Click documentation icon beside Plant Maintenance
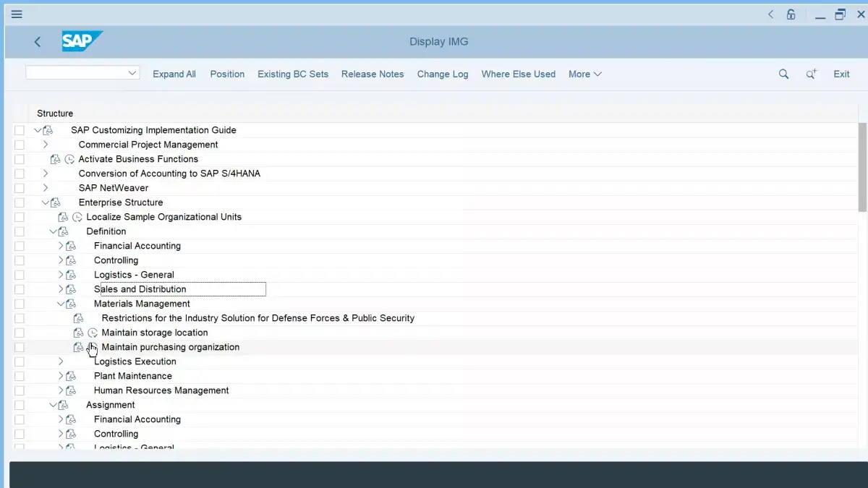 tap(71, 376)
